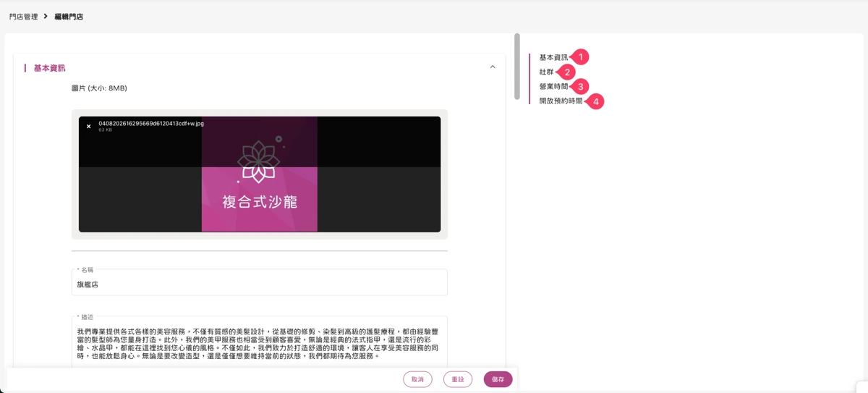Screen dimensions: 868x393
Task: Jump to 基本資訊 in the side navigation
Action: (553, 57)
